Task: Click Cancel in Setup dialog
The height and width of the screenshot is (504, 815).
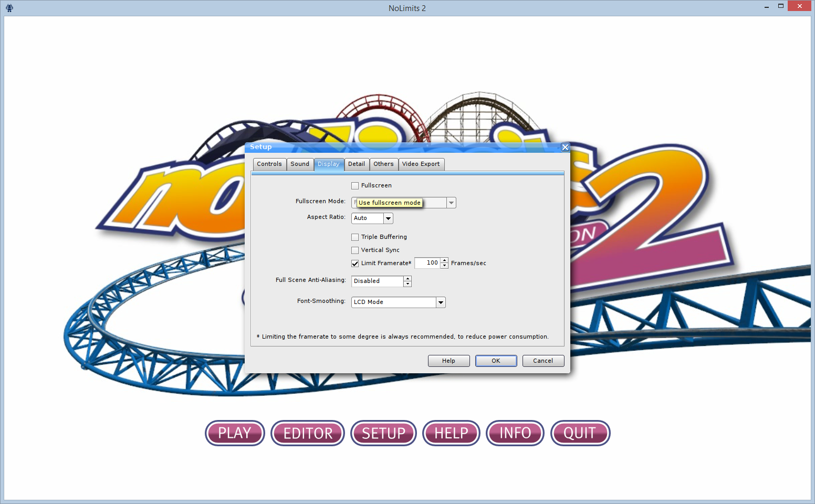Action: pyautogui.click(x=543, y=361)
